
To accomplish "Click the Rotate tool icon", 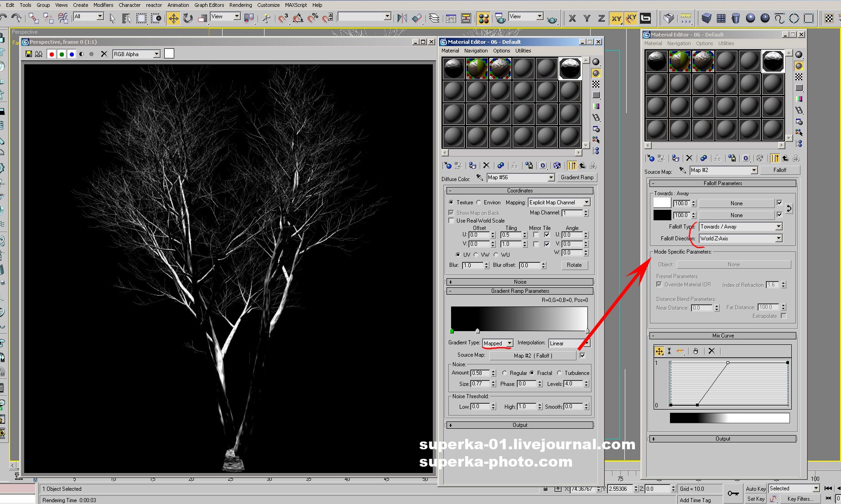I will pyautogui.click(x=188, y=18).
